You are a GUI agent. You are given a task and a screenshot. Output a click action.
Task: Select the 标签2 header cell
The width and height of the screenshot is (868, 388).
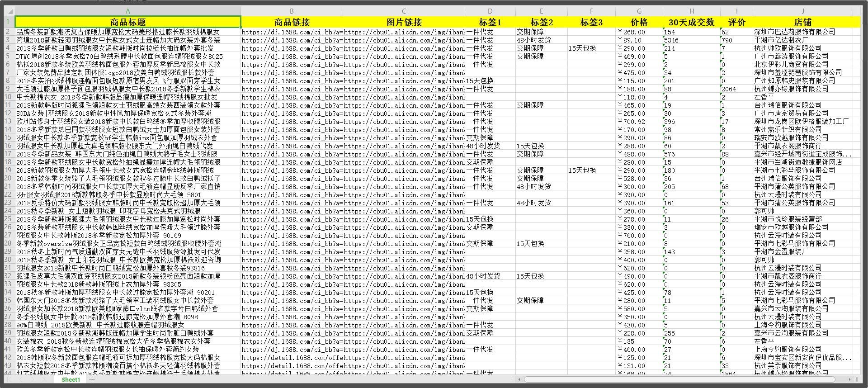coord(542,22)
